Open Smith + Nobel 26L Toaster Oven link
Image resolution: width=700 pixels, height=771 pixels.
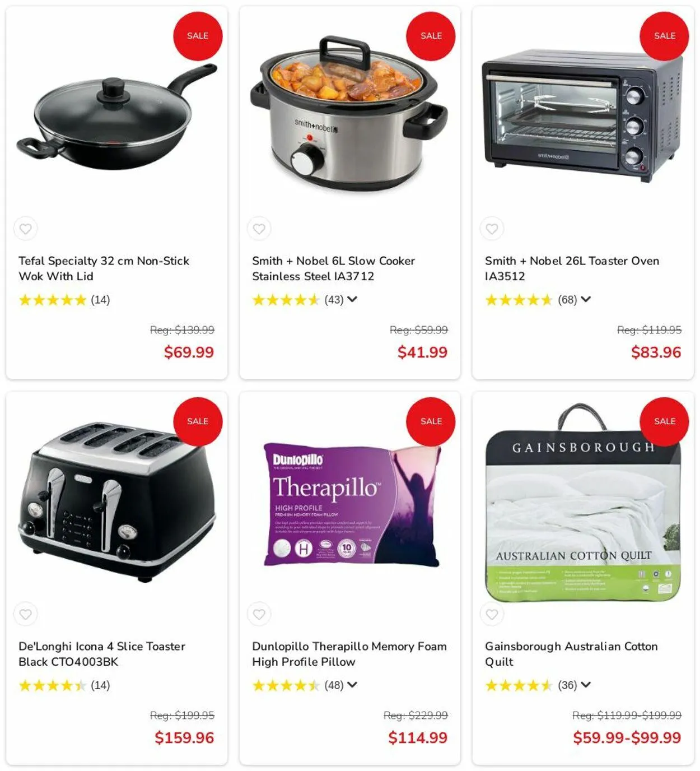(572, 268)
